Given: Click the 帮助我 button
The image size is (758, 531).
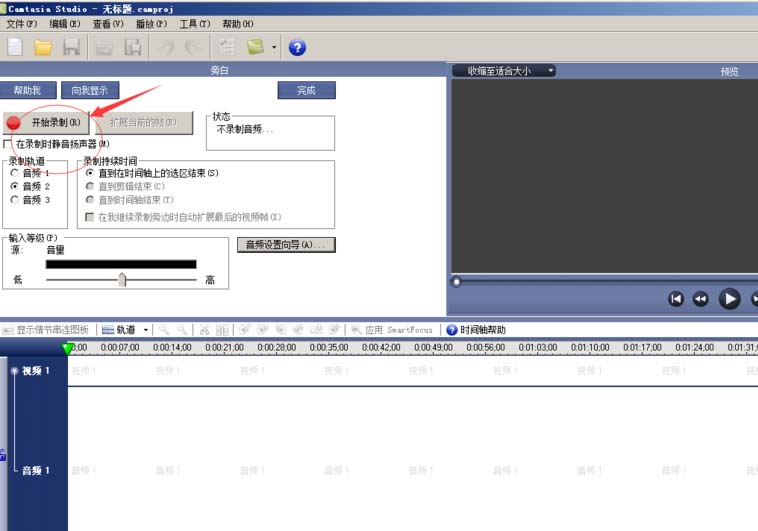Looking at the screenshot, I should (28, 90).
